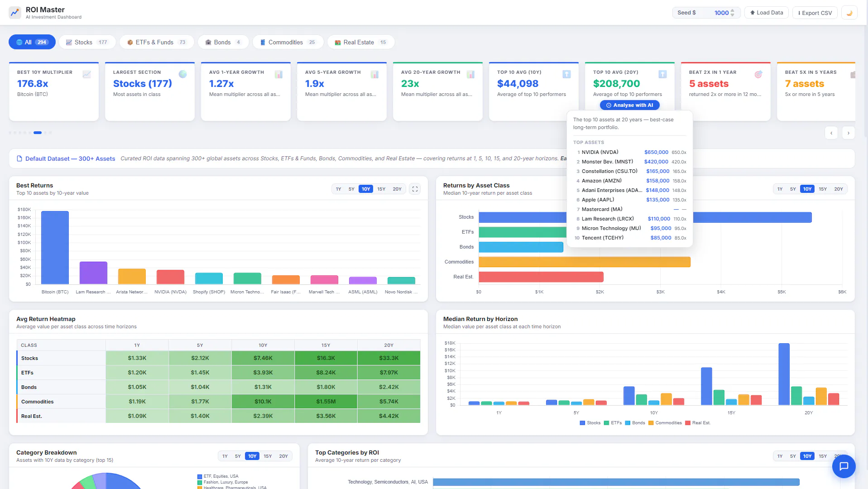Image resolution: width=868 pixels, height=489 pixels.
Task: Toggle Commodities series in Median Return legend
Action: pyautogui.click(x=665, y=423)
